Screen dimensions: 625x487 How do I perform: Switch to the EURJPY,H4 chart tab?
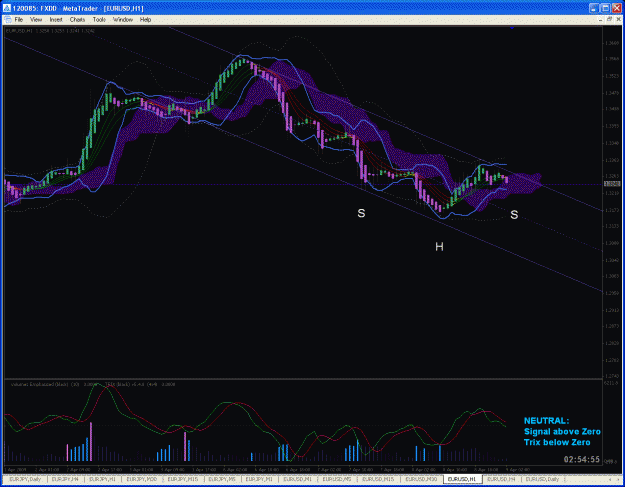tap(65, 479)
